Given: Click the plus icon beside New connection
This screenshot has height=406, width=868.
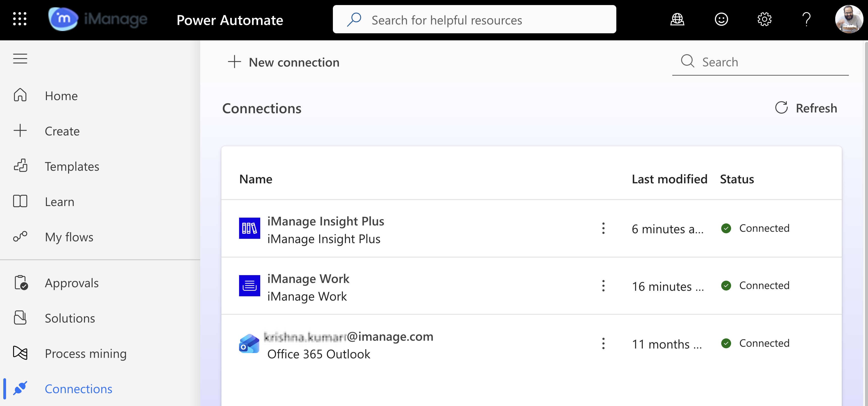Looking at the screenshot, I should pyautogui.click(x=234, y=62).
